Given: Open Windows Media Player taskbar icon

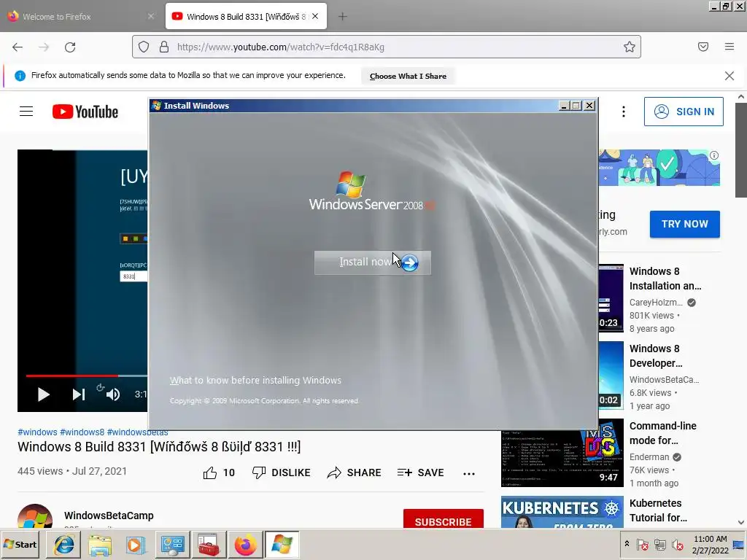Looking at the screenshot, I should (136, 544).
